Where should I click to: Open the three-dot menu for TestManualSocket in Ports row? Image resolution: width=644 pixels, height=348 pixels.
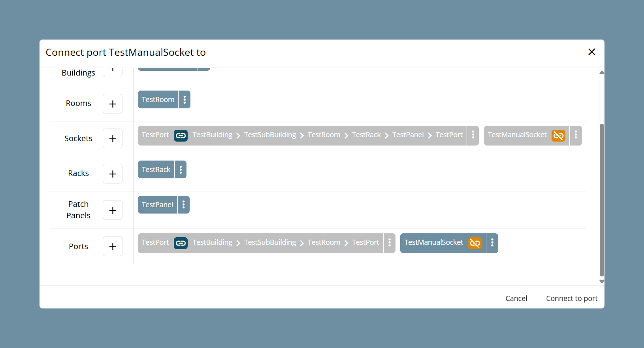492,243
